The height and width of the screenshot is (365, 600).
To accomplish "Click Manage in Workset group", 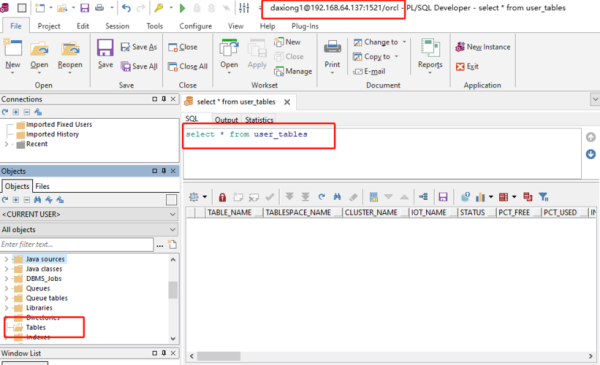I will point(293,71).
